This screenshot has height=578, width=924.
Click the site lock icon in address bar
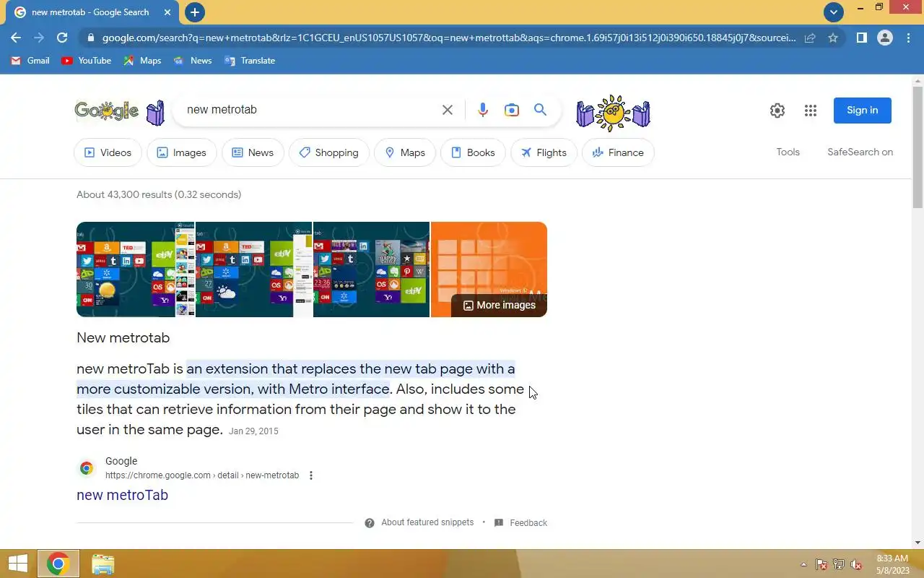tap(90, 38)
